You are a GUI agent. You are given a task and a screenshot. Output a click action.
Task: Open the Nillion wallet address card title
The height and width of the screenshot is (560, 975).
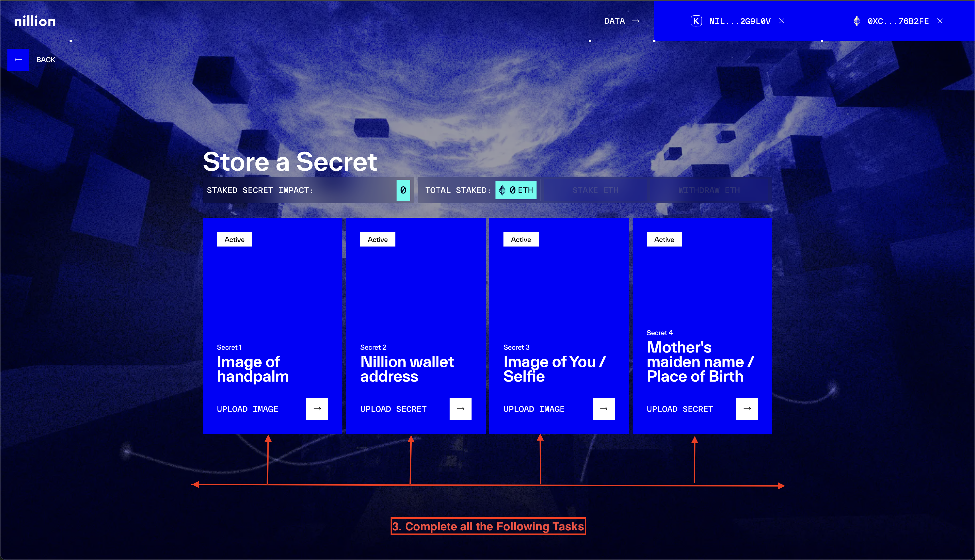click(407, 369)
